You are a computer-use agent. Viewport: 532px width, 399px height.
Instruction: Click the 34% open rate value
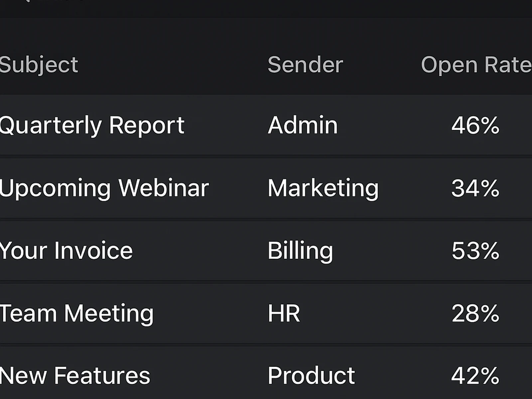click(x=475, y=187)
